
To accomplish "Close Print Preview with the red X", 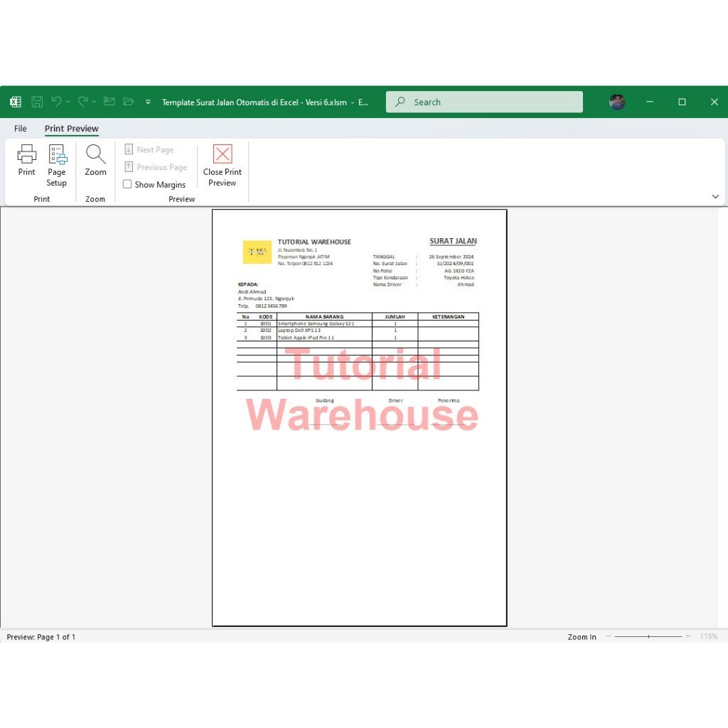I will 223,165.
